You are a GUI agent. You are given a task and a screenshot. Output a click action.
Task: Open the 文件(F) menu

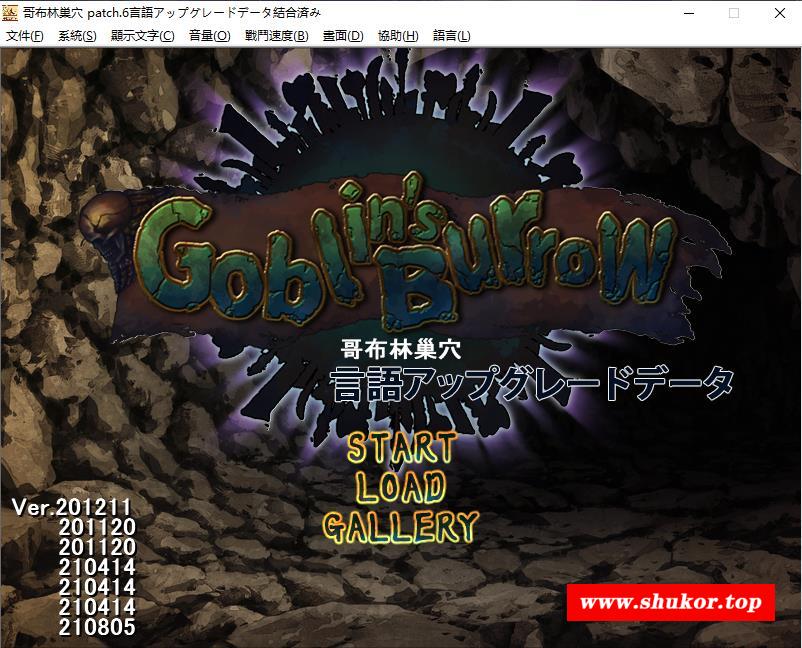(x=25, y=36)
